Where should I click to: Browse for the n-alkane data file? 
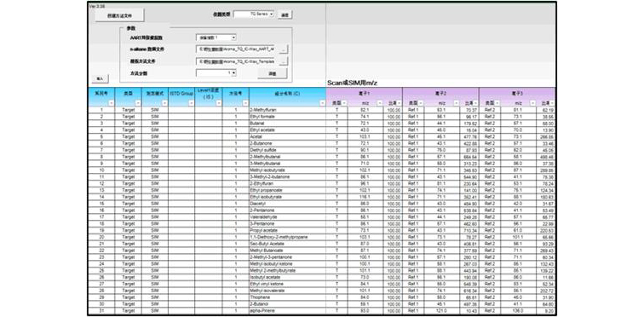click(284, 49)
